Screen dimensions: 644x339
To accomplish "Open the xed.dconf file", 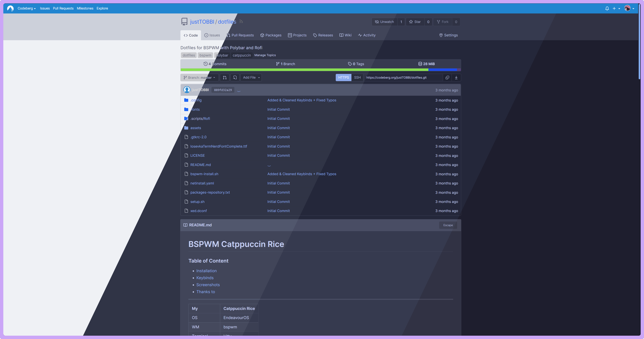I will (199, 211).
